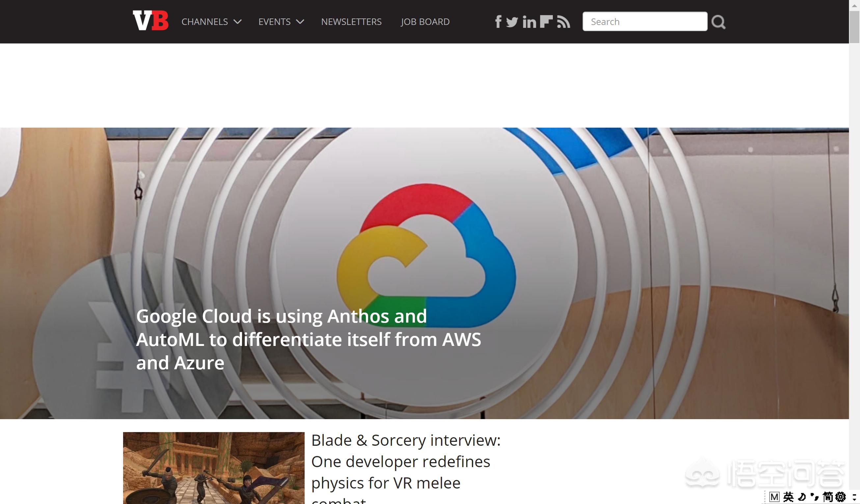Go to the JOB BOARD nav item
Viewport: 860px width, 504px height.
click(x=425, y=22)
